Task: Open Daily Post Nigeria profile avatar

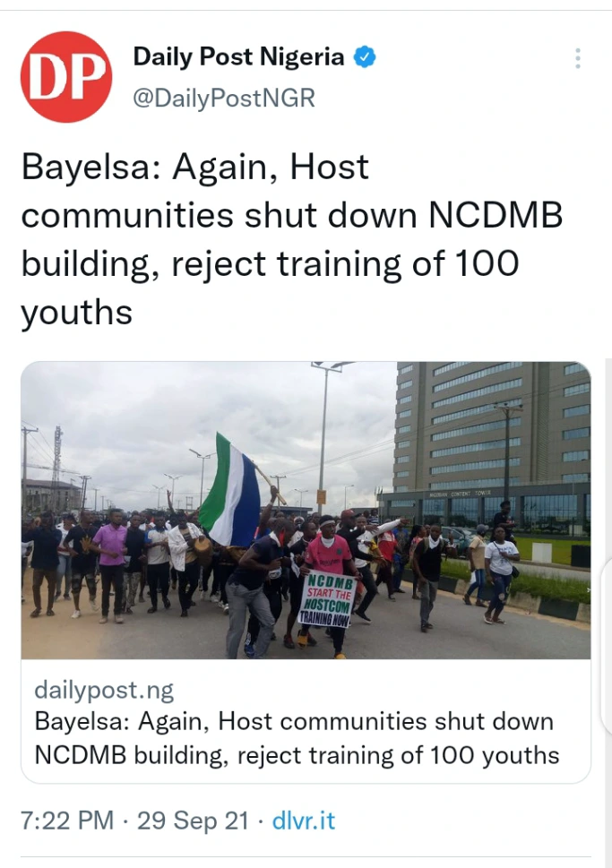Action: click(66, 77)
